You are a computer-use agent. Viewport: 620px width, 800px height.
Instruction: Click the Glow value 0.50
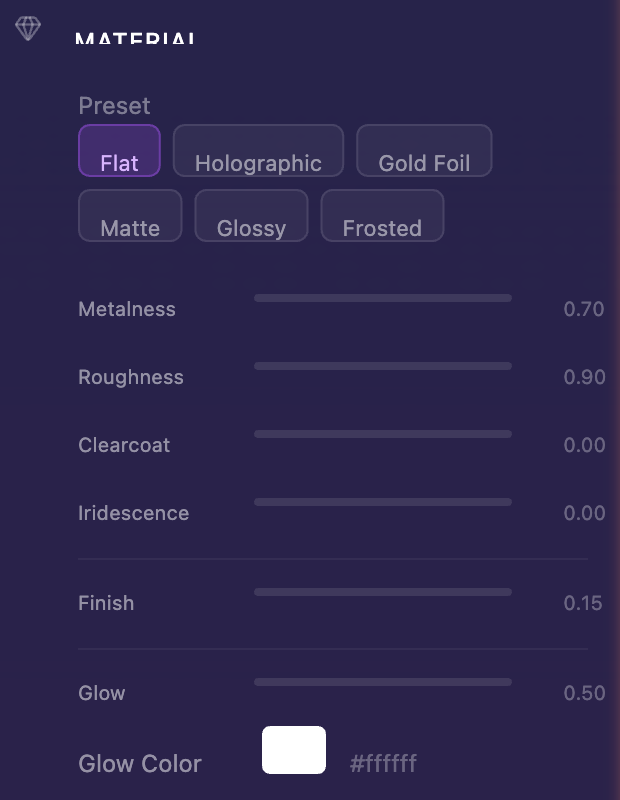coord(584,693)
